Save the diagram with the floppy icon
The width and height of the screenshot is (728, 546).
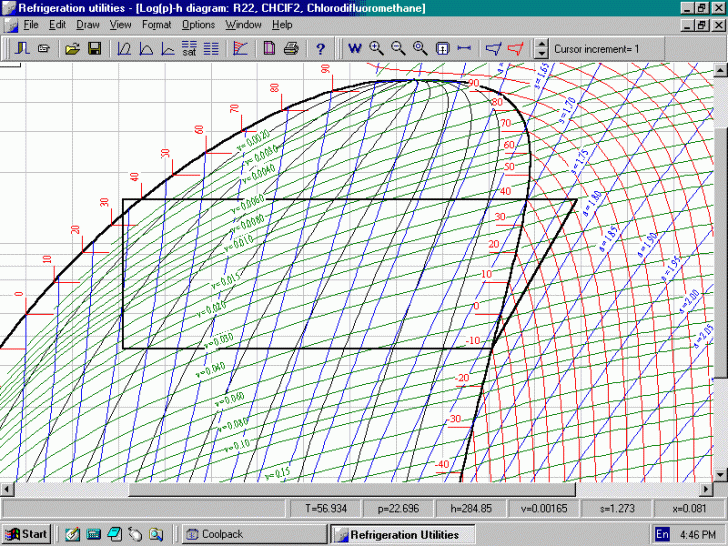(94, 48)
